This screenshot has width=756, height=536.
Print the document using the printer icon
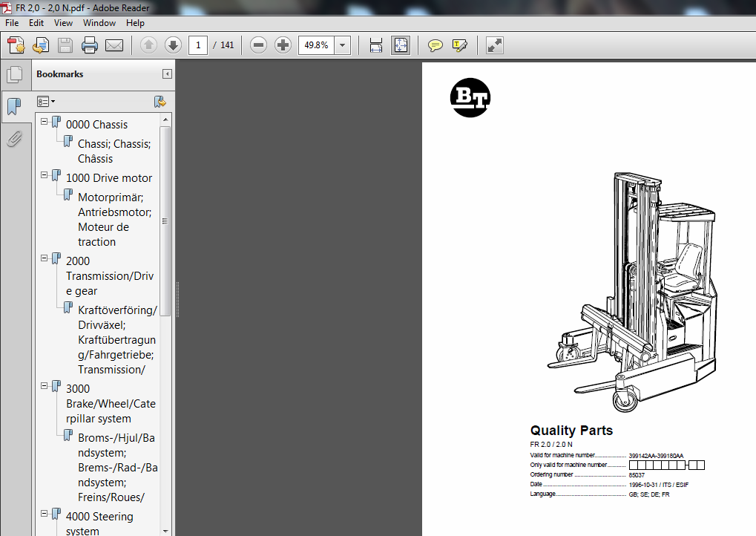click(x=90, y=45)
